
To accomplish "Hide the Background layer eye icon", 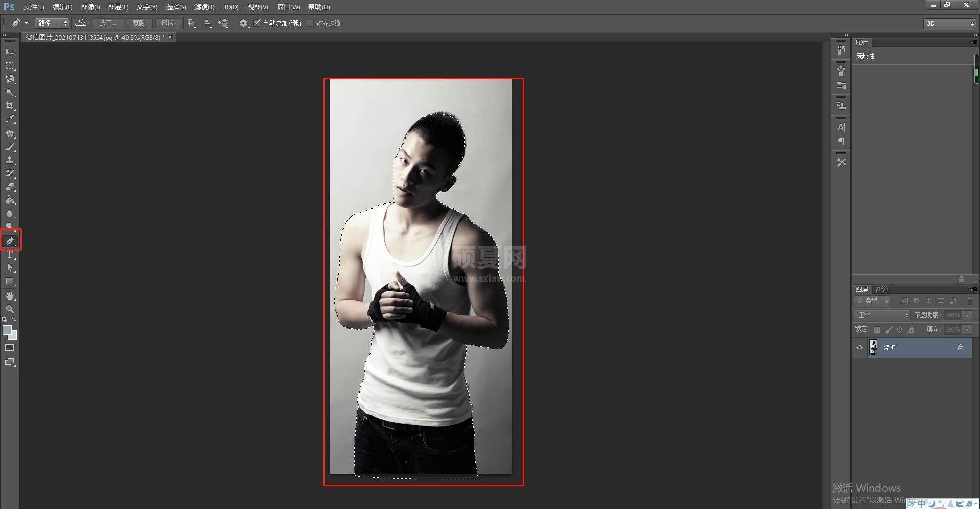I will [x=860, y=347].
